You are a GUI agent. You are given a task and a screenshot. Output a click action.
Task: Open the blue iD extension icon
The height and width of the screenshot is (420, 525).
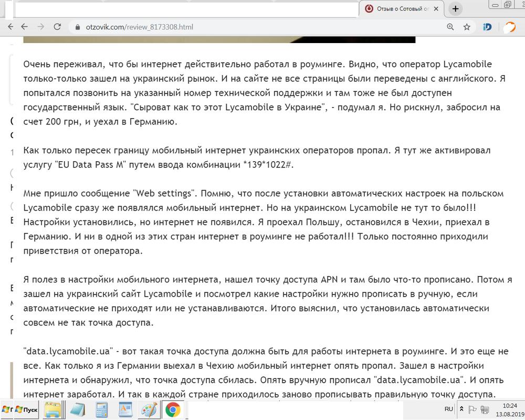click(x=487, y=27)
